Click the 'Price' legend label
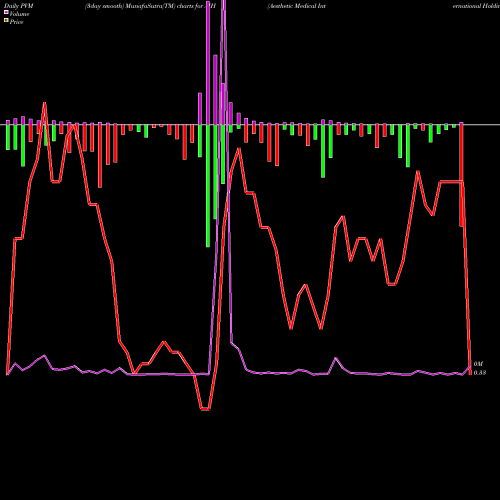 [x=16, y=22]
